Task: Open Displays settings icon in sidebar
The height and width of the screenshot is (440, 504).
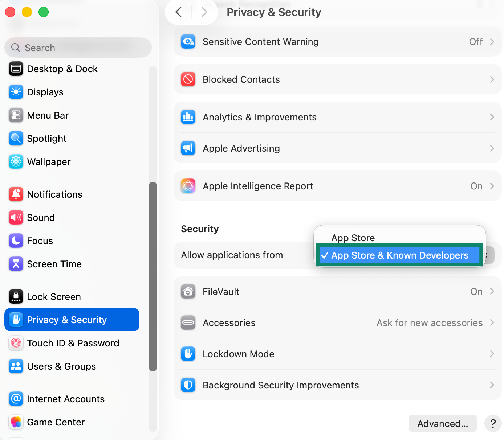Action: (x=16, y=92)
